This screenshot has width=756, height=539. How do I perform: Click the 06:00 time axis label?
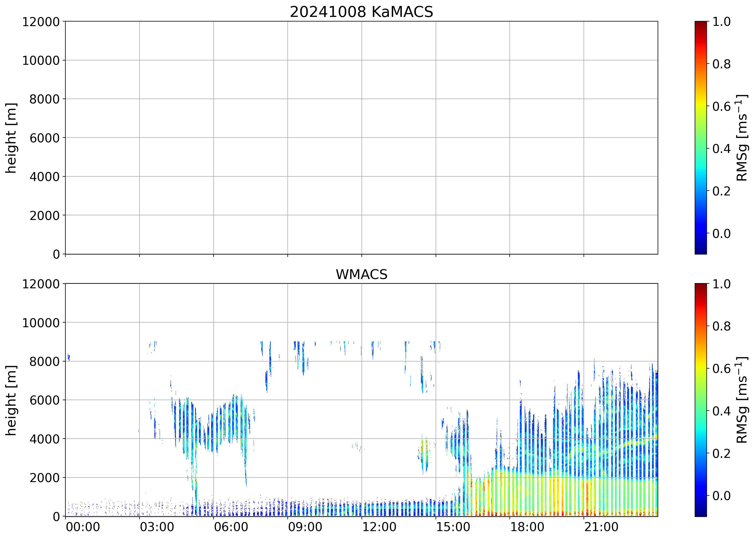231,527
